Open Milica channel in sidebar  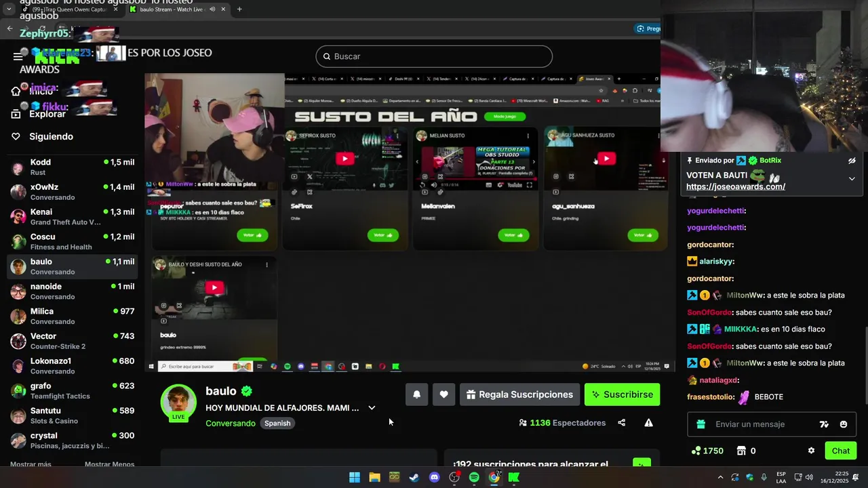pos(73,317)
